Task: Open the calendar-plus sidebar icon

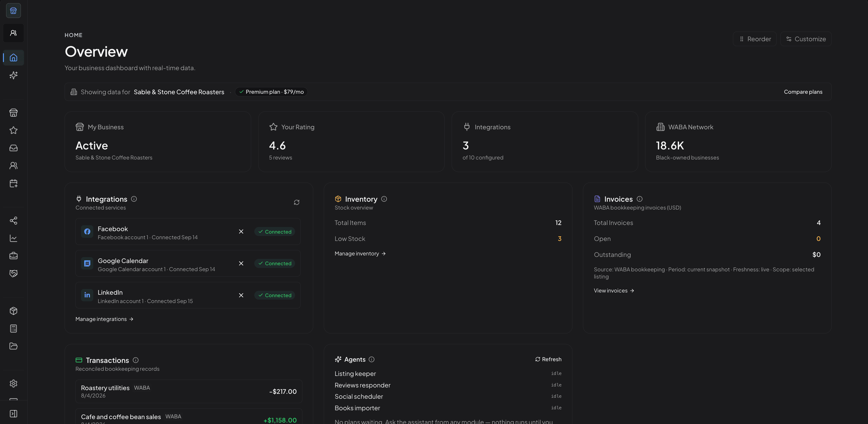Action: pyautogui.click(x=14, y=183)
